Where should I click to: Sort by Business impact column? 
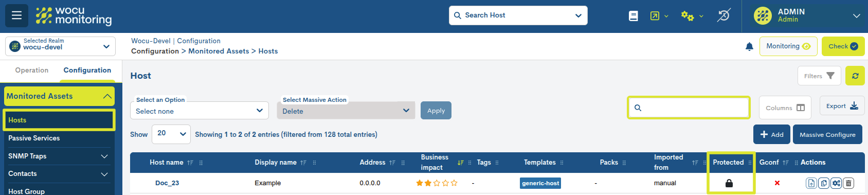pos(461,163)
